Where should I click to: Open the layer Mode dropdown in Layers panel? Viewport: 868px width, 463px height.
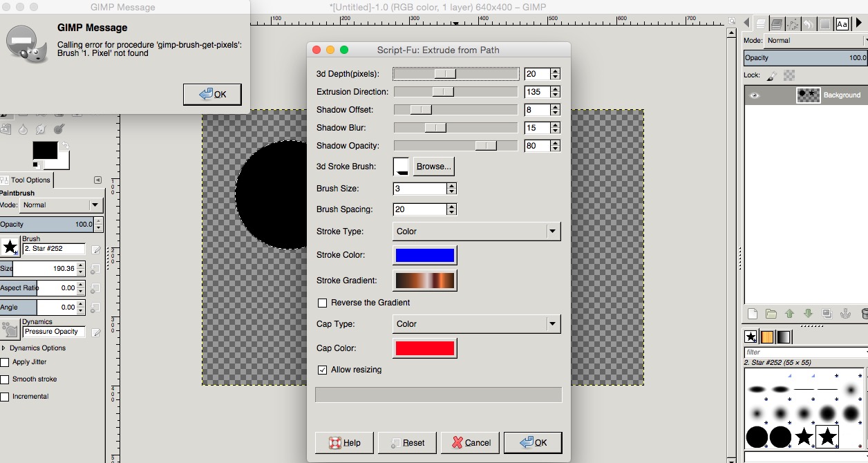tap(816, 41)
